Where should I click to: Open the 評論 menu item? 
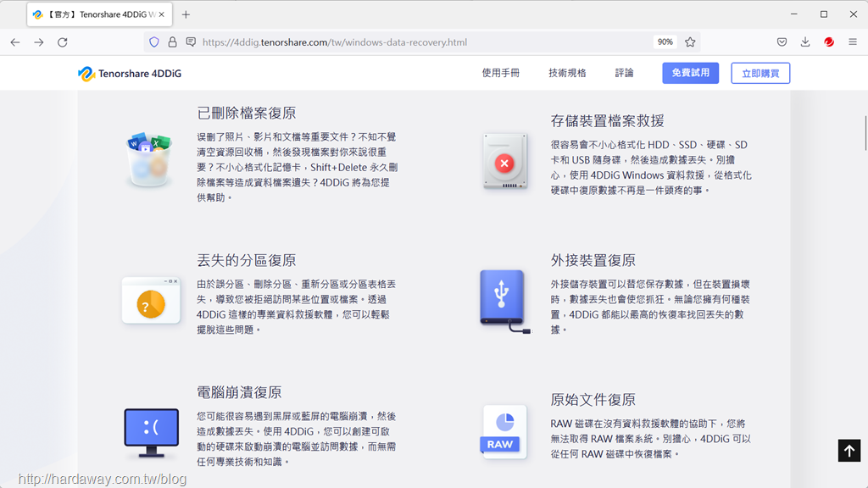[x=625, y=73]
